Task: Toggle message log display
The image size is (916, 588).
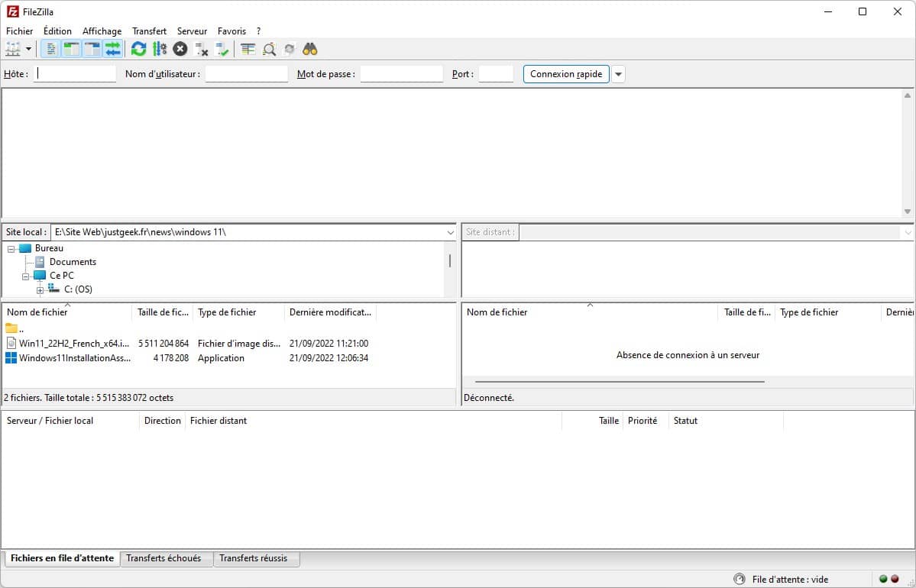Action: tap(51, 49)
